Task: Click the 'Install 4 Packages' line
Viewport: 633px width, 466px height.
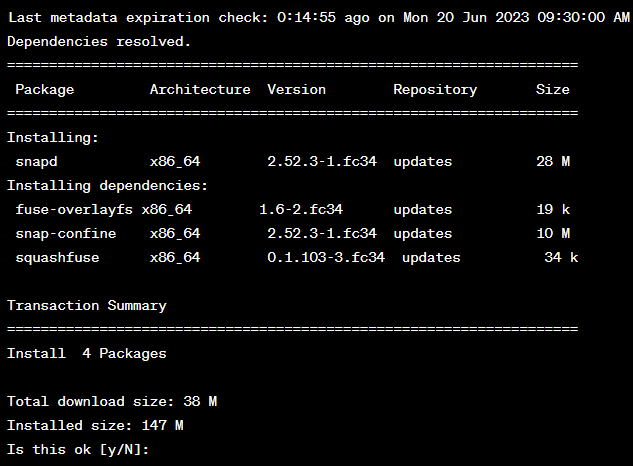Action: (87, 354)
